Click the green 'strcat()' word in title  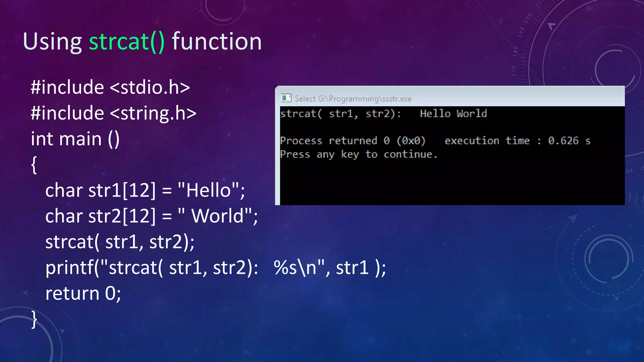coord(127,42)
